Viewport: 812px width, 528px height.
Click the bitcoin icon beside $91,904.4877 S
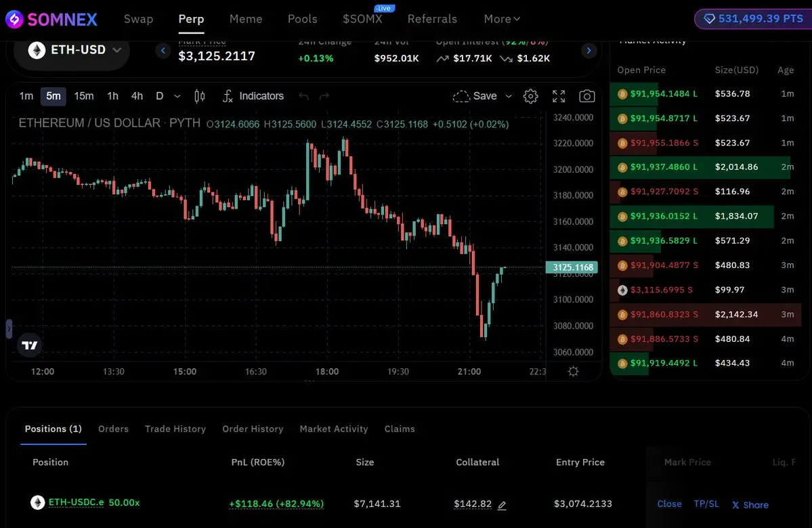622,265
